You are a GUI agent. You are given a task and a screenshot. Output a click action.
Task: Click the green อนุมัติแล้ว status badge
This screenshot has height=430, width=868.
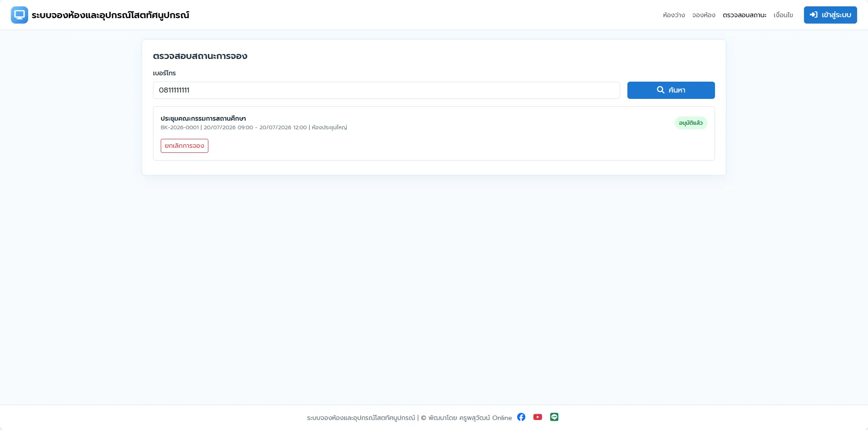point(690,123)
